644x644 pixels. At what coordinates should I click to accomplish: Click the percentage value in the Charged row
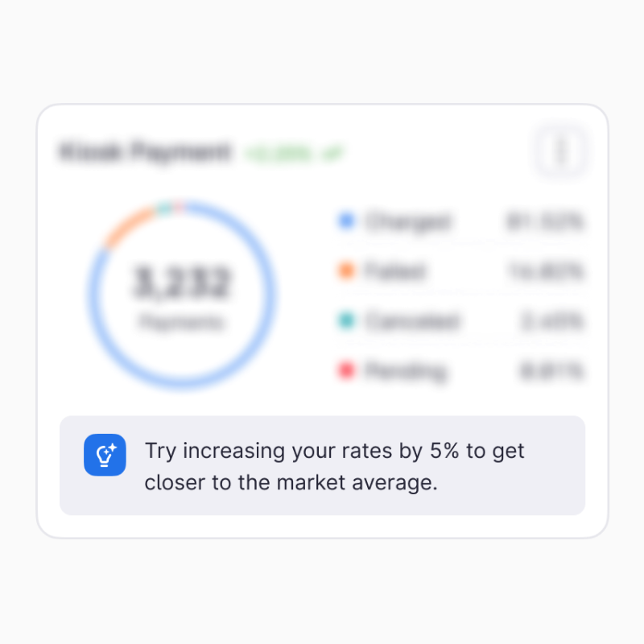pyautogui.click(x=544, y=221)
